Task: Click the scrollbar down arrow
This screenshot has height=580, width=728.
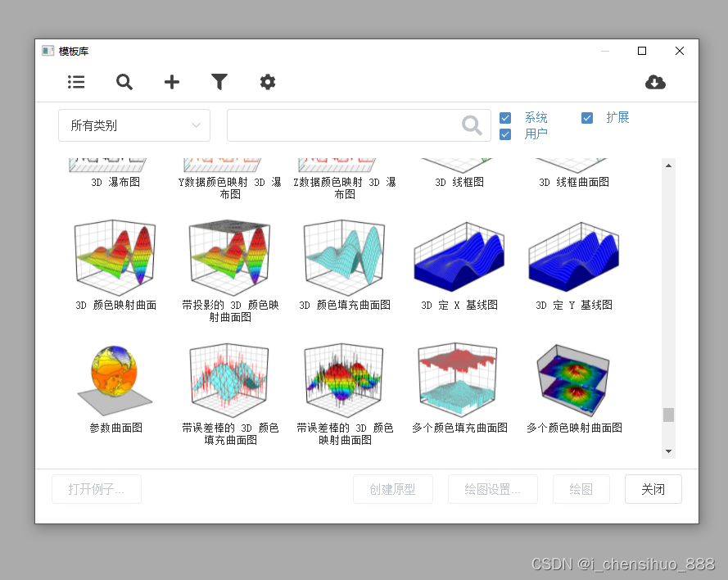Action: 669,451
